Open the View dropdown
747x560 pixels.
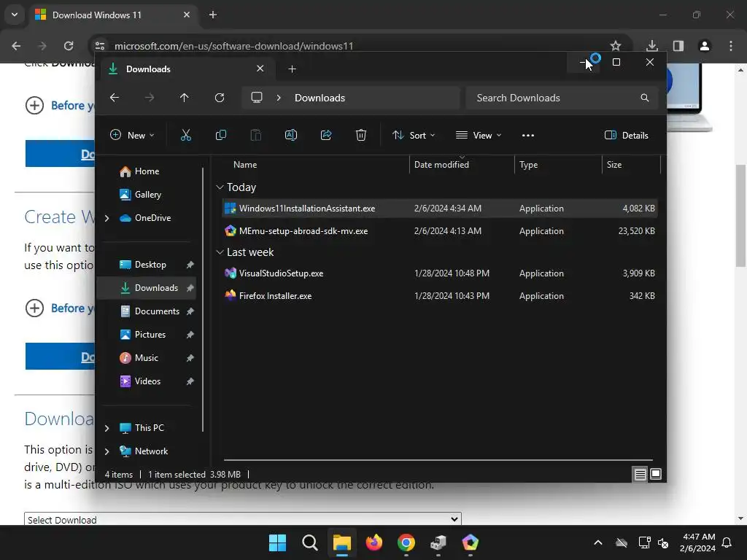tap(479, 135)
